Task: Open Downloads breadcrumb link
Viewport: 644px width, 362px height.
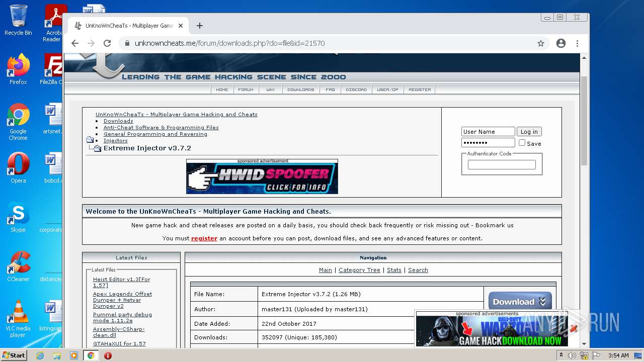Action: click(118, 121)
